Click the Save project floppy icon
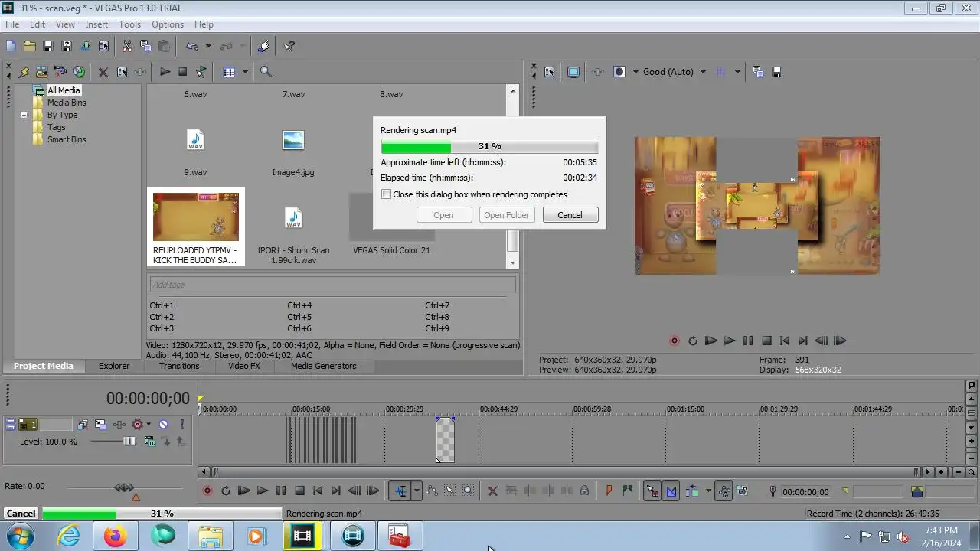 (48, 46)
